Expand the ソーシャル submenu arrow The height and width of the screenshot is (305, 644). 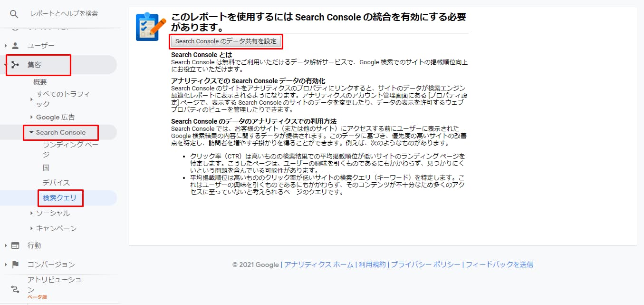(x=31, y=213)
